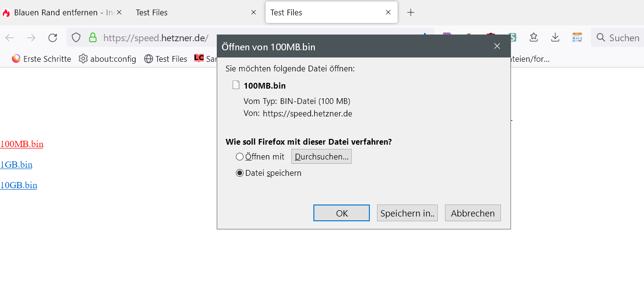Viewport: 644px width, 284px height.
Task: Select the 'Datei speichern' radio option
Action: pos(240,173)
